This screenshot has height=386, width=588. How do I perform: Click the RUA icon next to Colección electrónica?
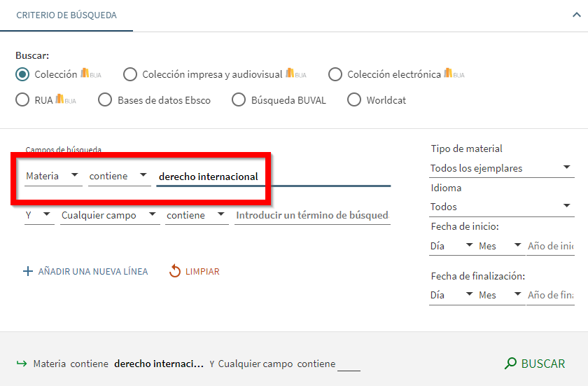click(x=454, y=74)
